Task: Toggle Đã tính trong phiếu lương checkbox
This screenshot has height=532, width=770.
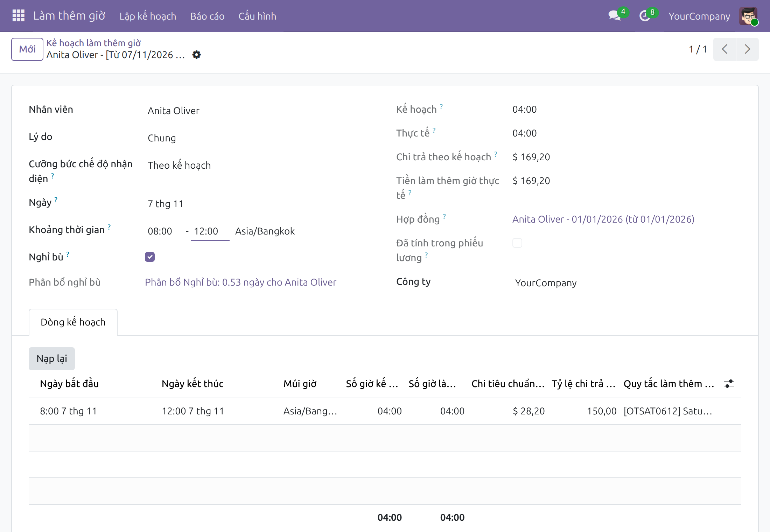Action: pyautogui.click(x=517, y=243)
